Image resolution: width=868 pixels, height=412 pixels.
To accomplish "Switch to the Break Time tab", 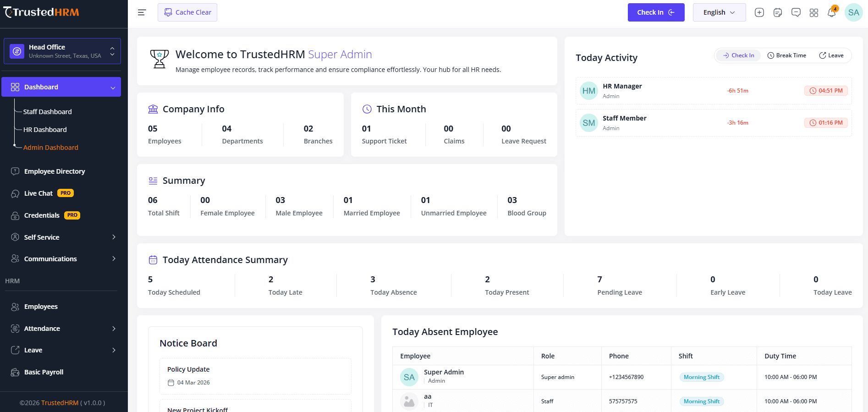I will (x=786, y=55).
